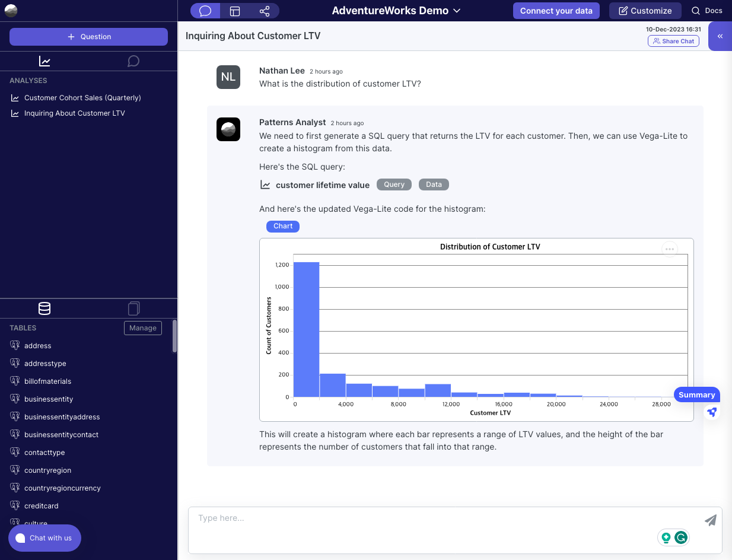The width and height of the screenshot is (732, 560).
Task: Open the creditcard table
Action: point(42,506)
